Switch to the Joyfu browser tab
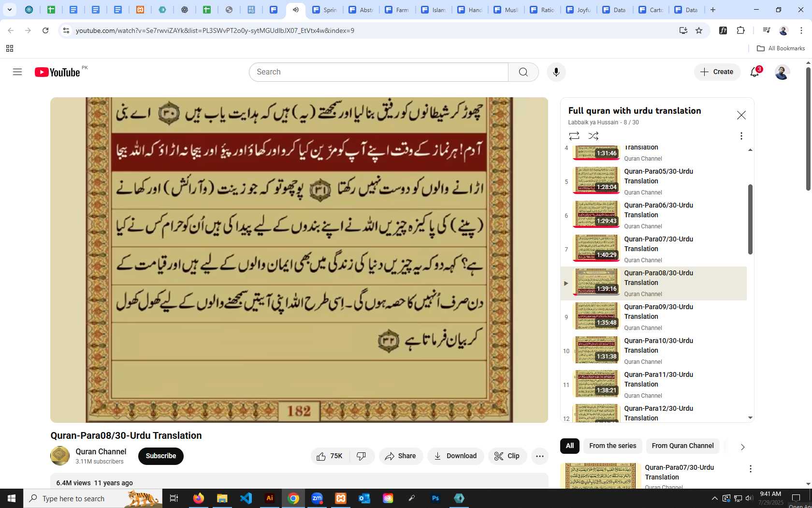The height and width of the screenshot is (508, 812). 578,10
